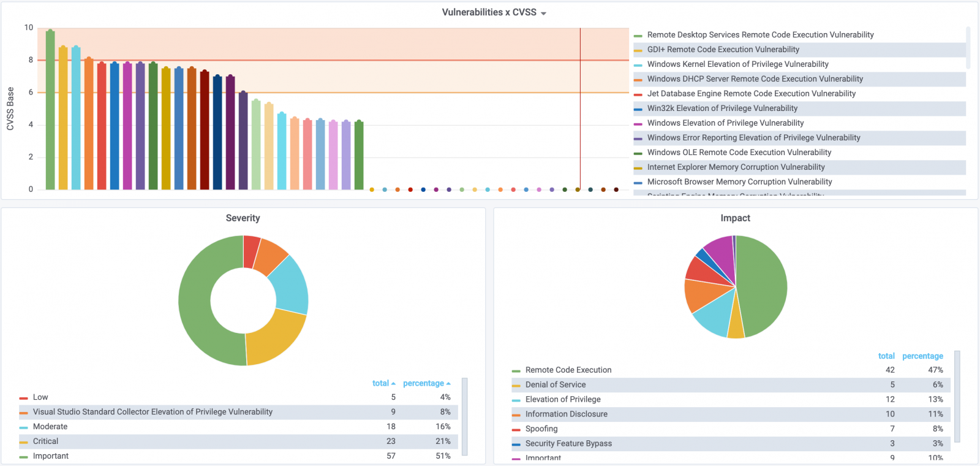Click the CVSS Base axis label

point(10,109)
